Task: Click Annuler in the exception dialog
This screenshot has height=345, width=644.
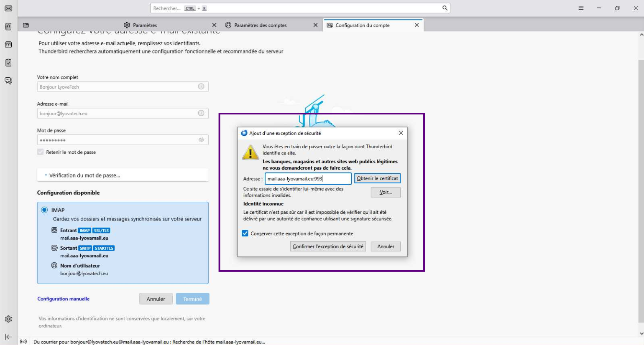Action: [386, 246]
